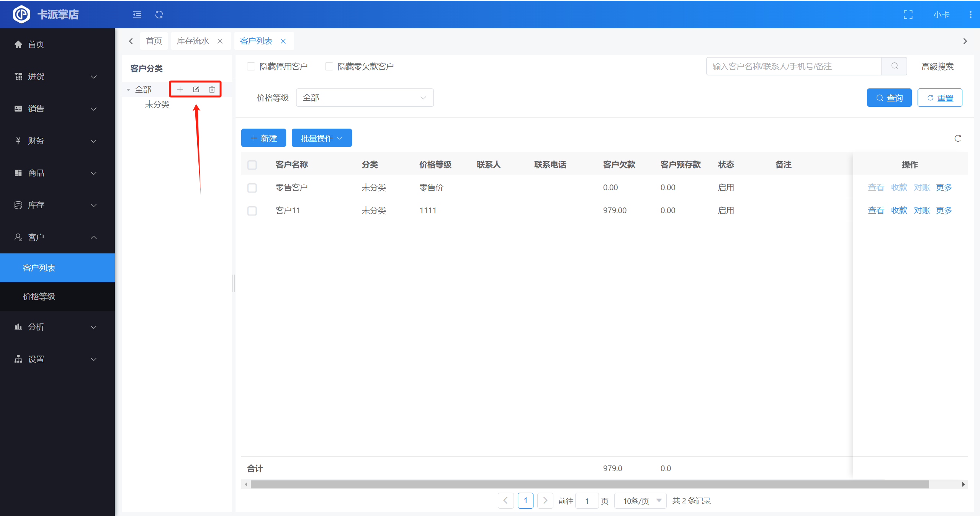
Task: Refresh the table with circular arrow icon
Action: coord(958,138)
